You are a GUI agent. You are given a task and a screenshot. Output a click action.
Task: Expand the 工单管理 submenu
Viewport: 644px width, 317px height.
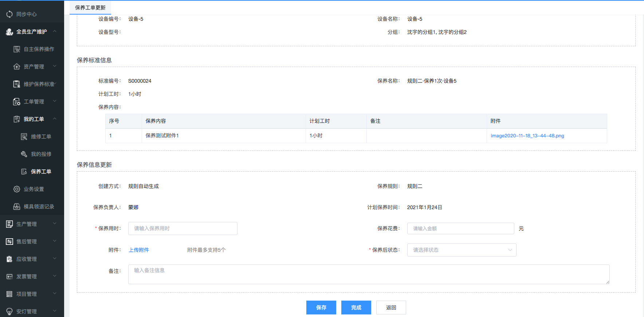click(x=55, y=101)
